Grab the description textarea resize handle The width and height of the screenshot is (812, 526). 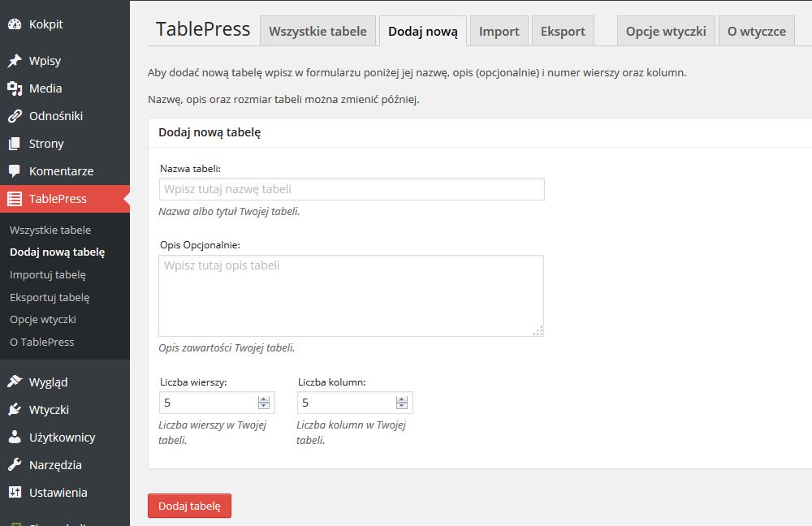coord(538,331)
